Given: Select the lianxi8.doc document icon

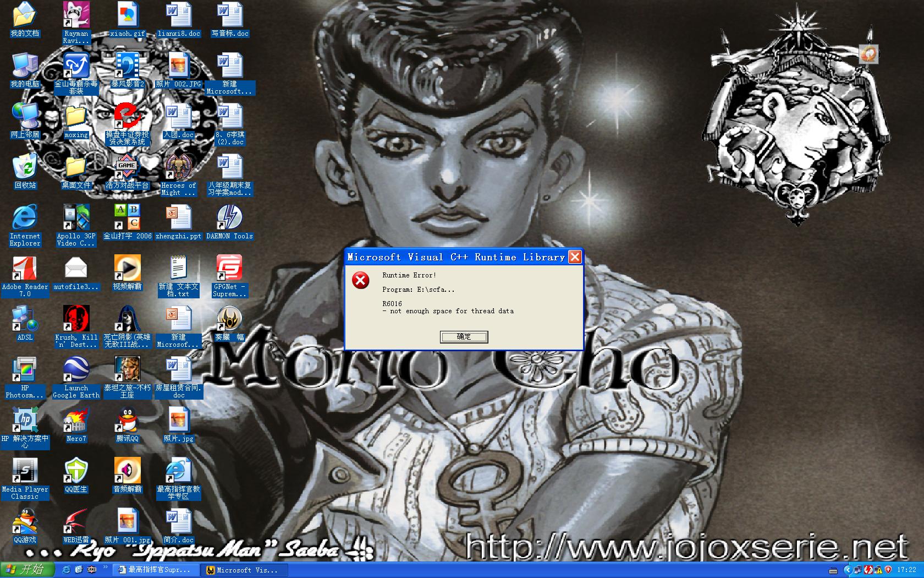Looking at the screenshot, I should tap(179, 20).
